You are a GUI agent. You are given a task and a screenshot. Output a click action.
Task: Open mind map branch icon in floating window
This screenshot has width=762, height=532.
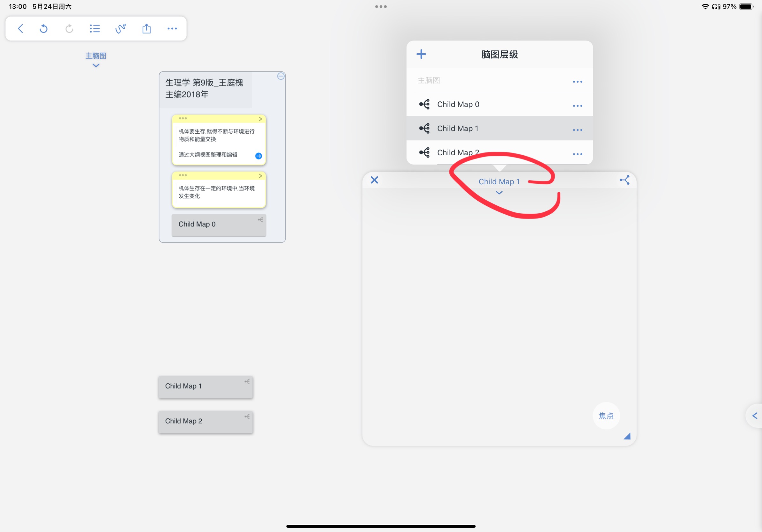click(x=624, y=180)
